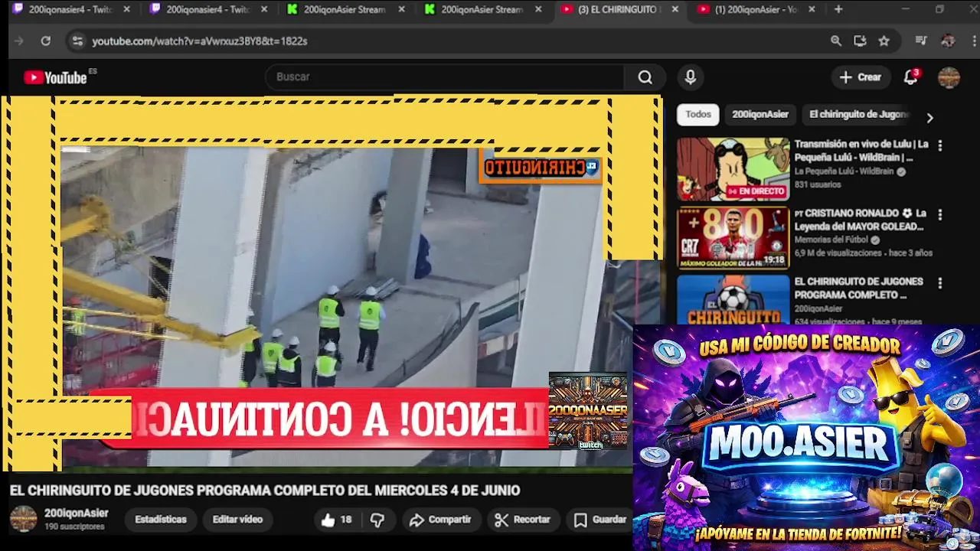View site information icon left of URL
This screenshot has width=980, height=551.
(x=77, y=41)
